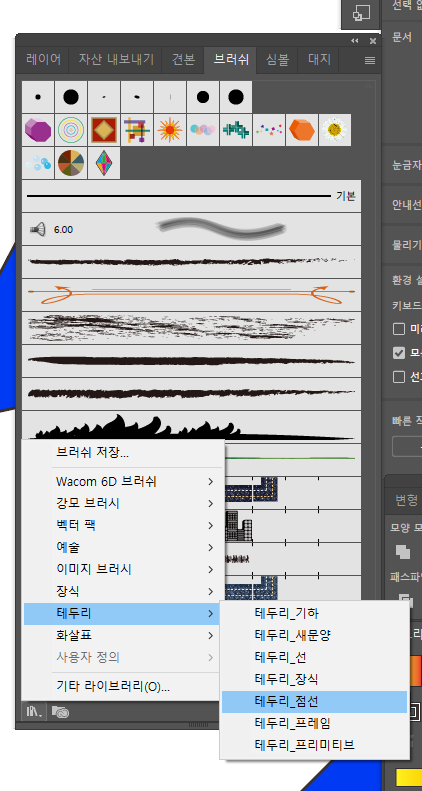Click the overlapping squares icon at top right

click(x=361, y=14)
